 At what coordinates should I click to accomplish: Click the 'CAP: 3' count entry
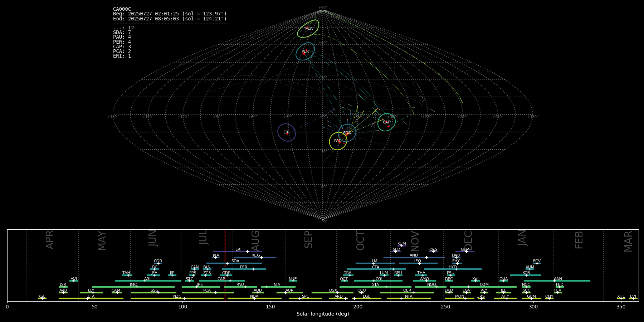122,47
